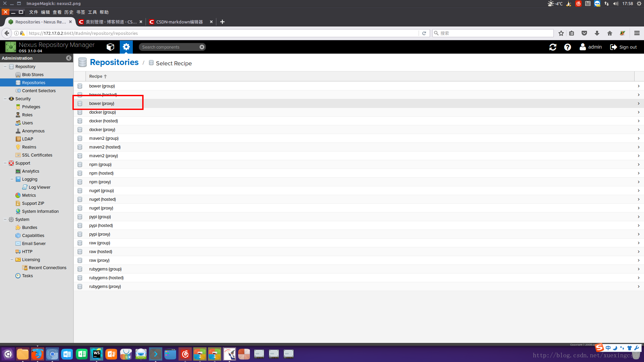
Task: Collapse the System tree node
Action: 5,220
